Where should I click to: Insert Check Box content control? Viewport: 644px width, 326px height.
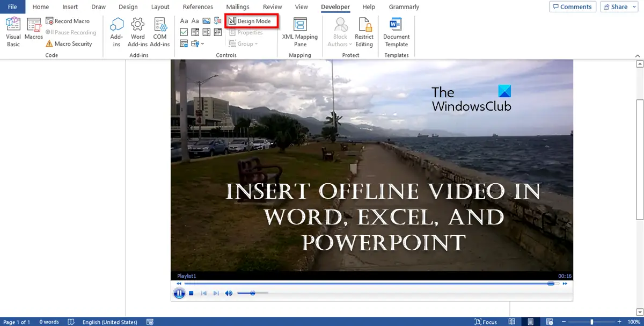click(x=184, y=32)
